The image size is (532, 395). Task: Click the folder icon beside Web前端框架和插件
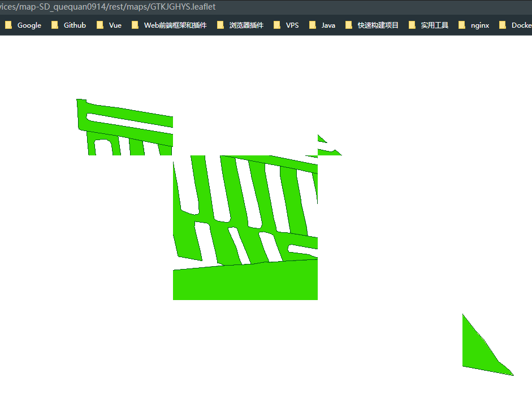click(135, 25)
